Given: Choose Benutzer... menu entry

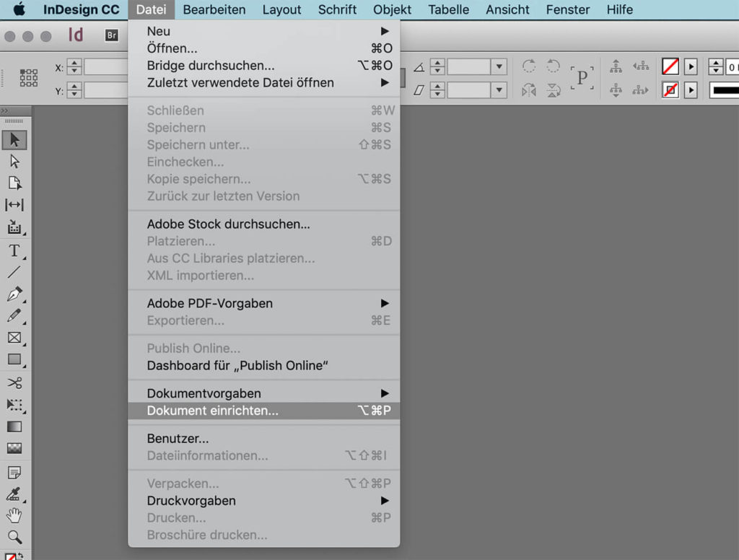Looking at the screenshot, I should [264, 438].
